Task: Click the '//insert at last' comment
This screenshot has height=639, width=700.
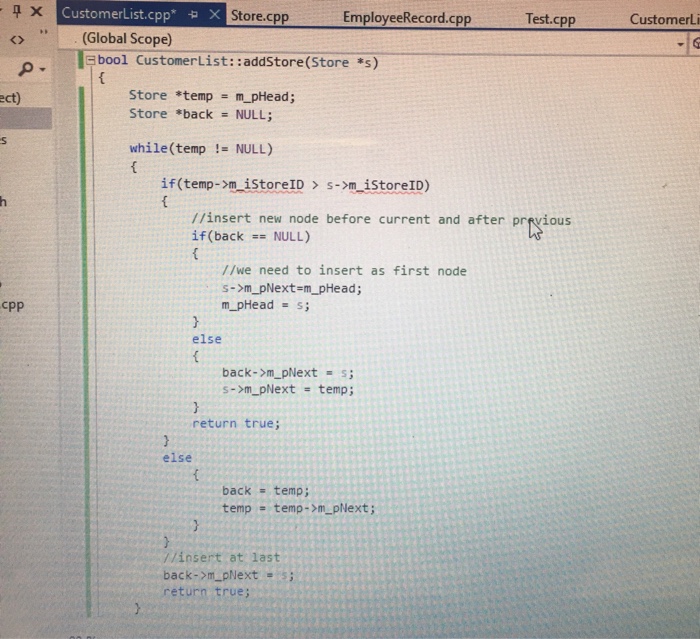Action: pos(221,558)
